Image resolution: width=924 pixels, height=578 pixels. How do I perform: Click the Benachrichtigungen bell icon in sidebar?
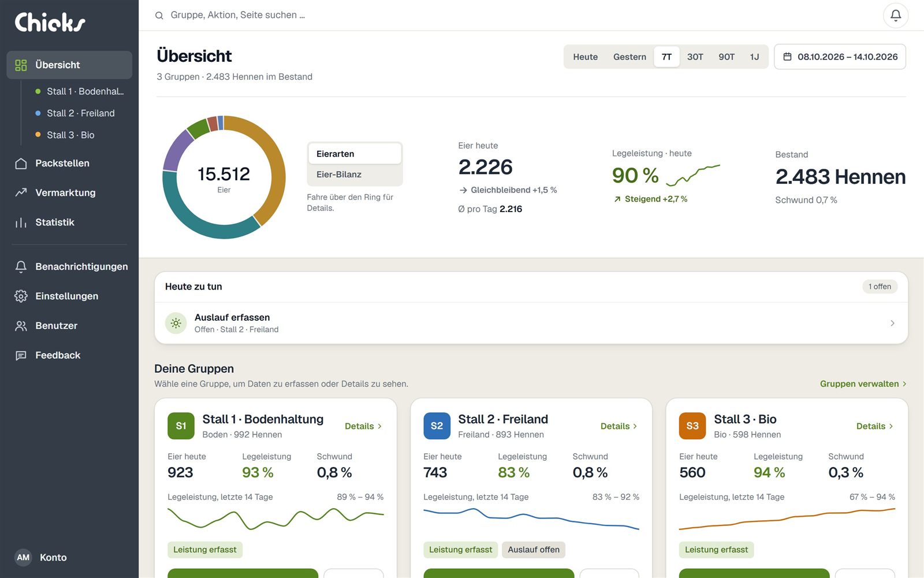tap(21, 267)
